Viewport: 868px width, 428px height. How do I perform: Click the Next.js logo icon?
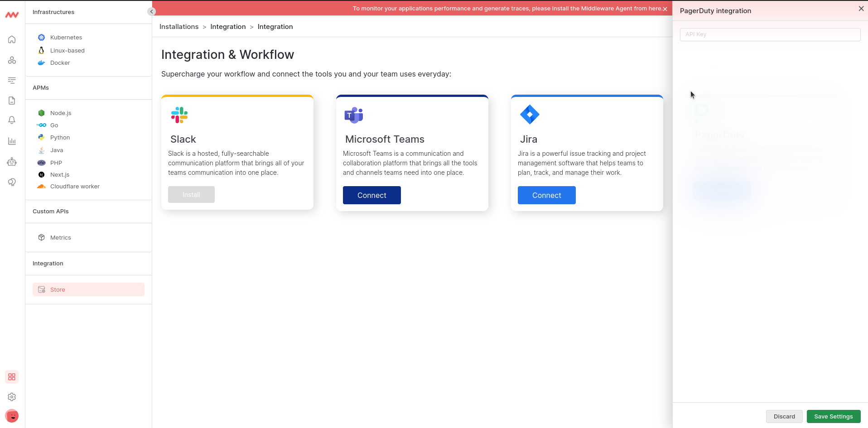click(41, 174)
